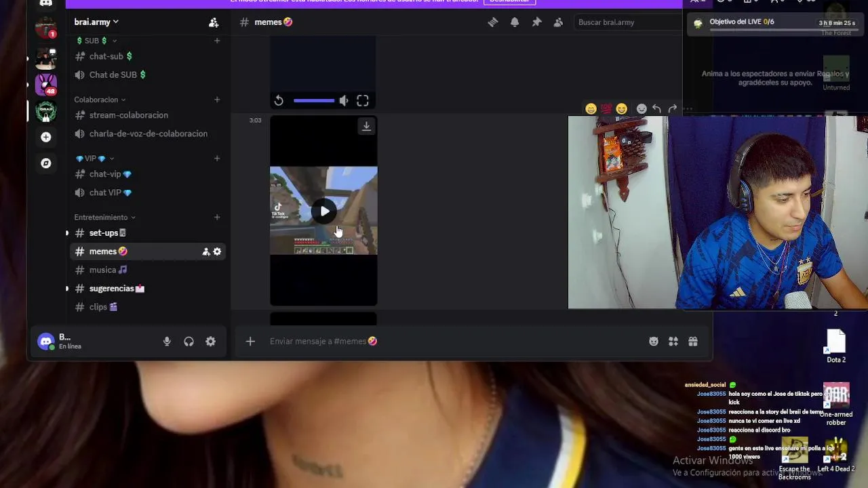Click ansiedad_social username in chat overlay
The height and width of the screenshot is (488, 868).
click(x=705, y=385)
